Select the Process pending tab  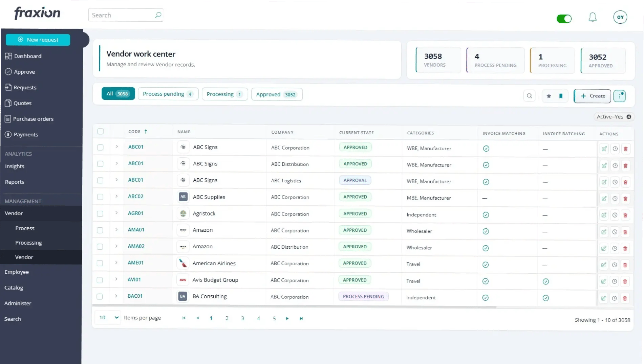pyautogui.click(x=168, y=94)
